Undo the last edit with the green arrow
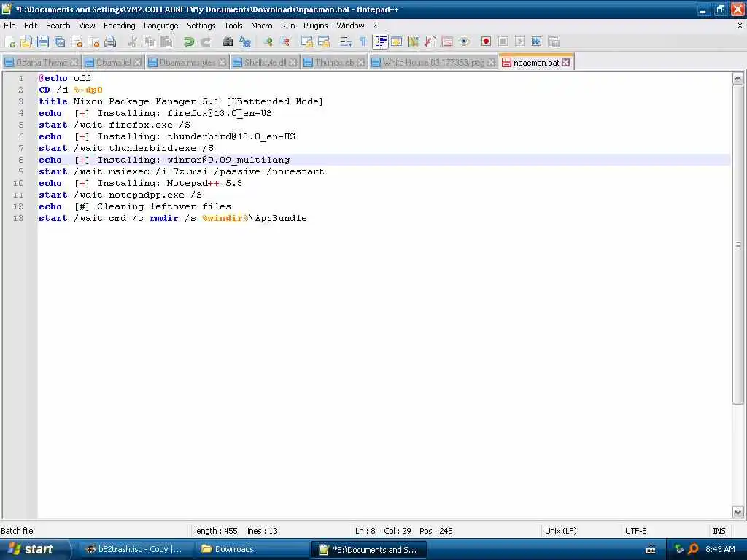This screenshot has height=560, width=747. [x=189, y=42]
